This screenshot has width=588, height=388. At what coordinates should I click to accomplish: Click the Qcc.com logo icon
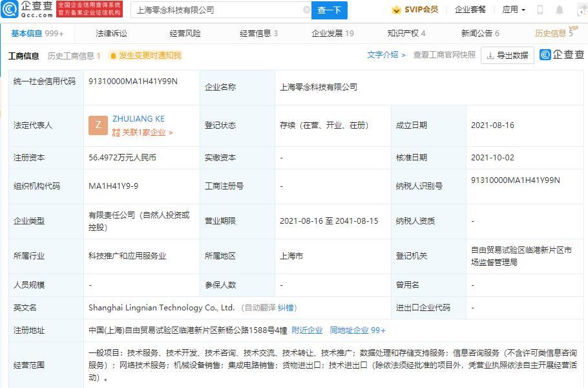tap(10, 10)
